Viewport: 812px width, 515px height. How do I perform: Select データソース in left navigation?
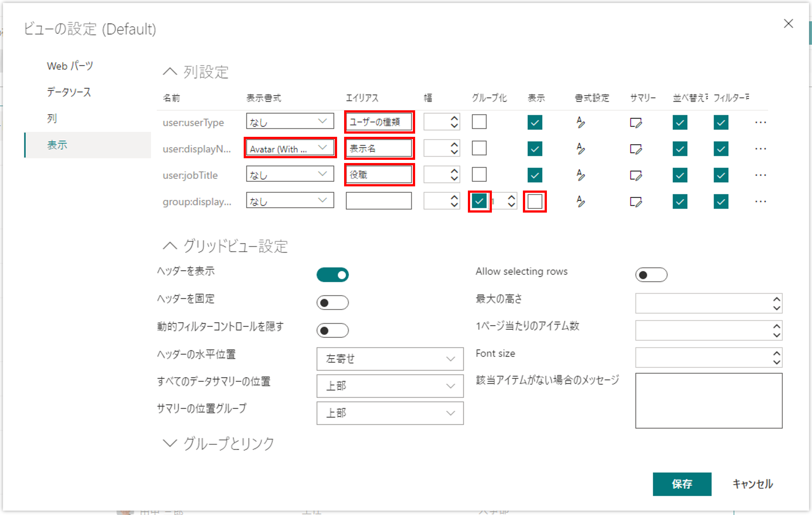[69, 92]
